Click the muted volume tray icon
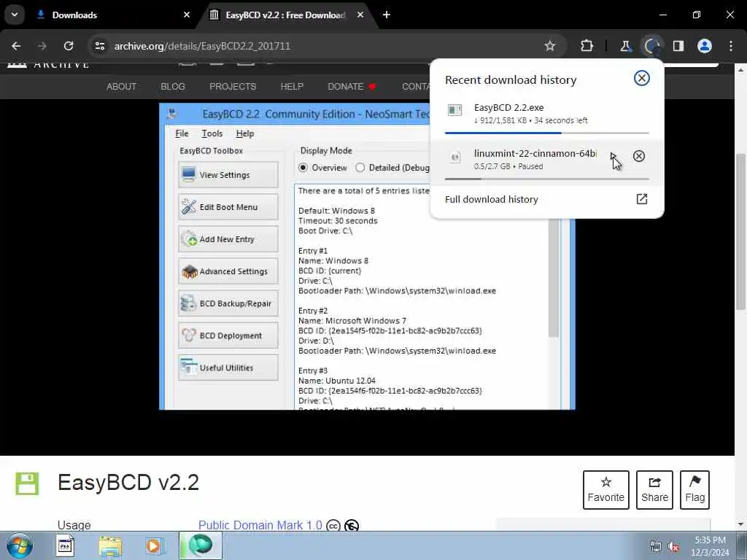The height and width of the screenshot is (560, 747). pyautogui.click(x=673, y=547)
